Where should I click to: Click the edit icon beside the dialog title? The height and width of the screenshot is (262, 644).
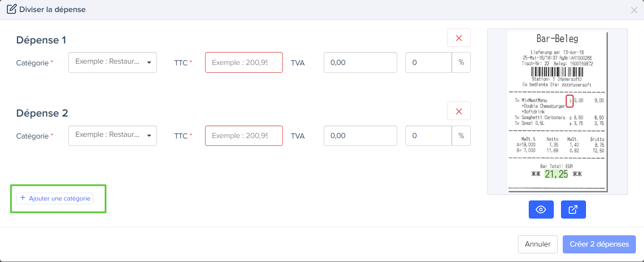pos(12,9)
